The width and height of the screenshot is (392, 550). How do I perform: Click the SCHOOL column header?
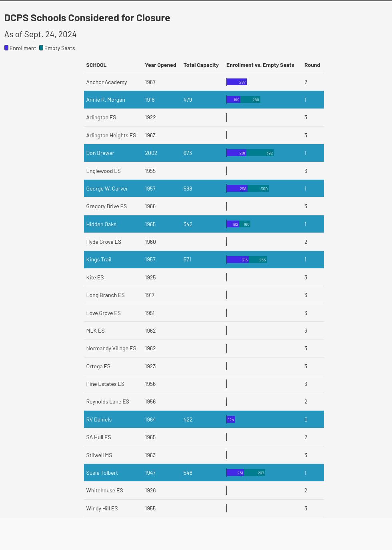tap(96, 65)
